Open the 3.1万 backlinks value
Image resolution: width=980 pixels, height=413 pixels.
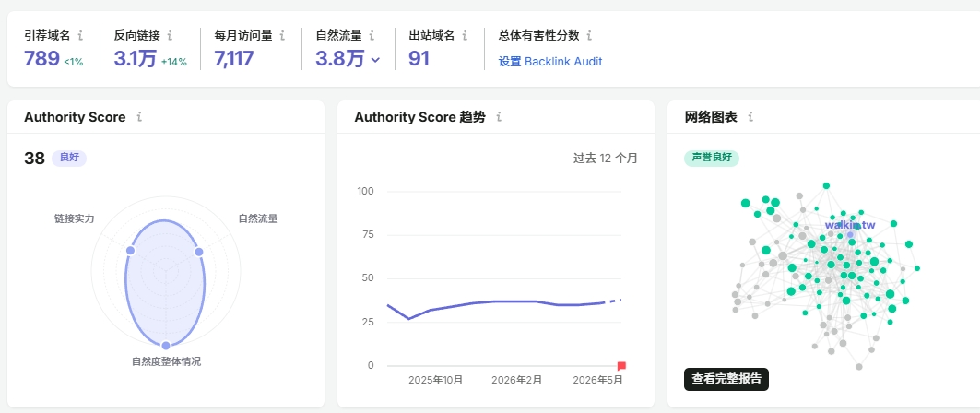[x=135, y=59]
